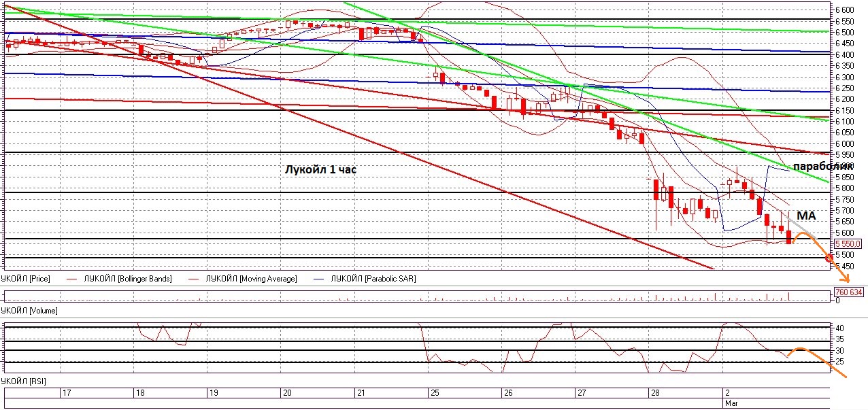Image resolution: width=868 pixels, height=410 pixels.
Task: Click the 'Лукойл 1 час' chart annotation
Action: [320, 171]
